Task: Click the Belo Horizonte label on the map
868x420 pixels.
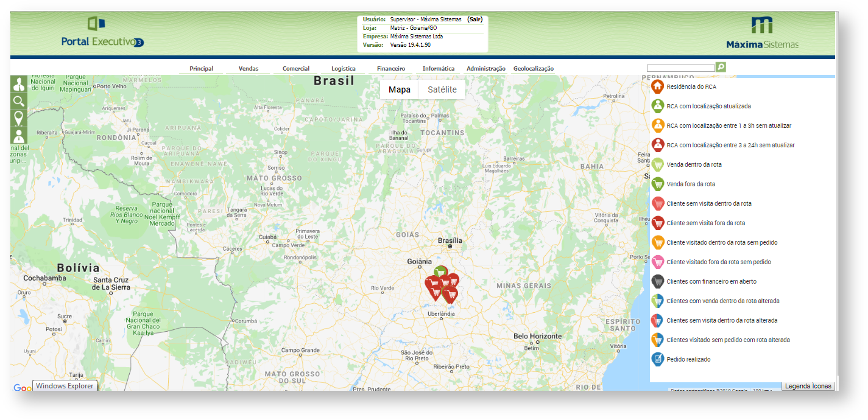Action: (x=537, y=336)
